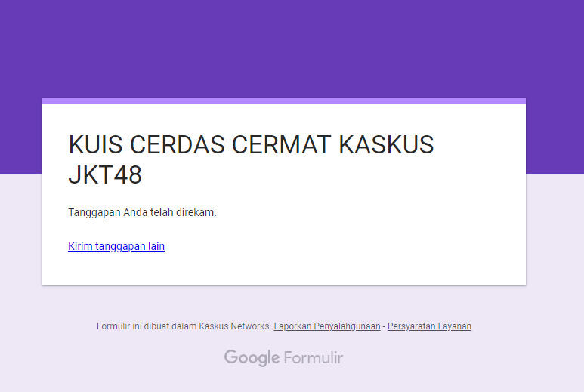Open the Google Formulir logo link
This screenshot has width=584, height=392.
coord(283,358)
